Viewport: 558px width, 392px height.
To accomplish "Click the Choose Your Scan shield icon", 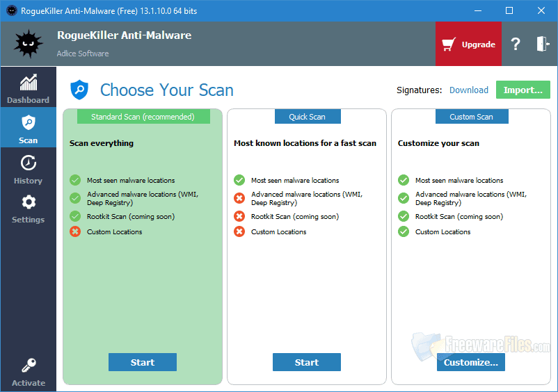I will (x=79, y=90).
